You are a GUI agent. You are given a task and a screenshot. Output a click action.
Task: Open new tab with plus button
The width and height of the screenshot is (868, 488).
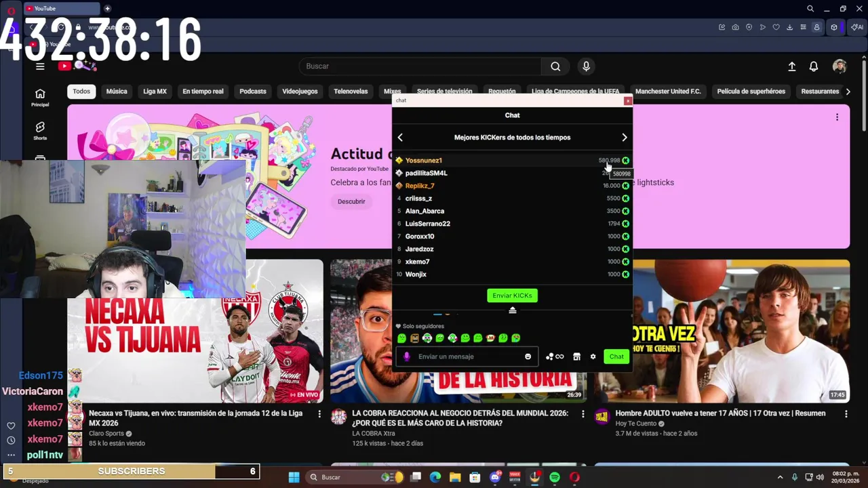point(107,8)
